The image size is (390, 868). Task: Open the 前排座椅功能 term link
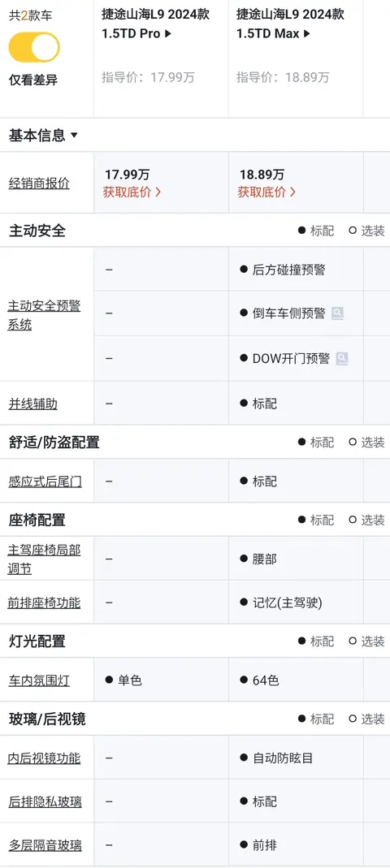pyautogui.click(x=44, y=602)
